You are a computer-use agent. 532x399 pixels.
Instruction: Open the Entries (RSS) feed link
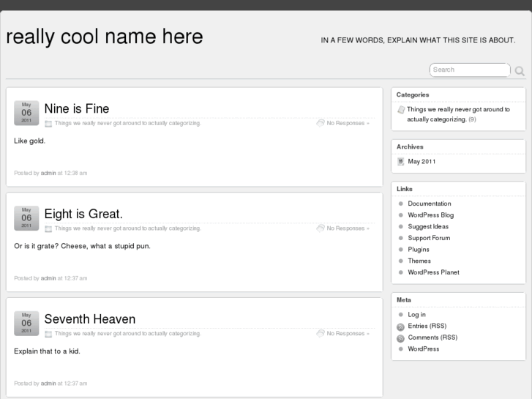(x=427, y=326)
